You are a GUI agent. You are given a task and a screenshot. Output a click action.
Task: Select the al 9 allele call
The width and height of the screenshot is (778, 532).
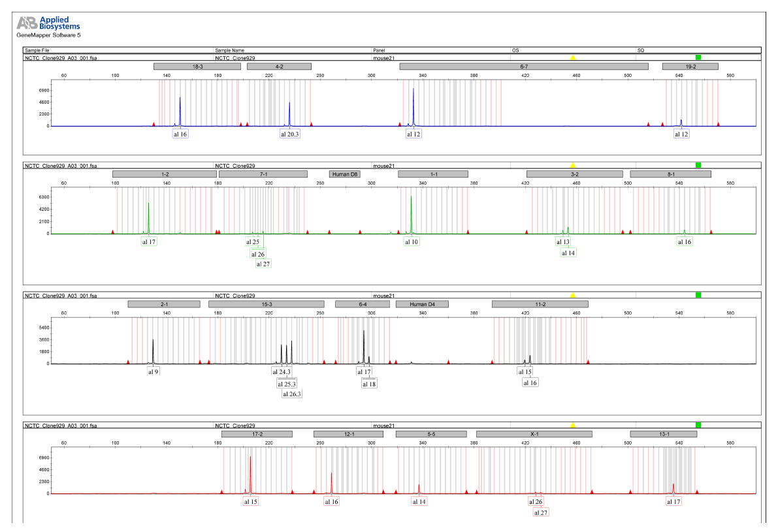pos(153,372)
